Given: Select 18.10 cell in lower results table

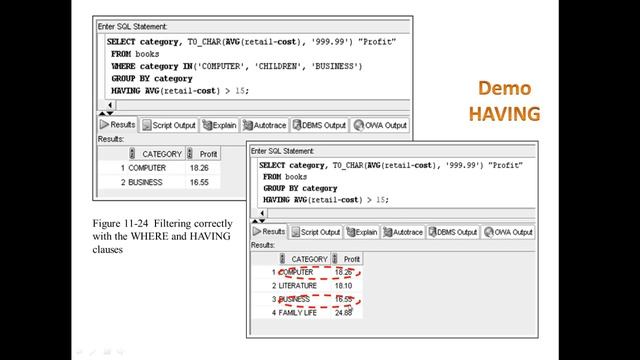Looking at the screenshot, I should click(x=344, y=285).
